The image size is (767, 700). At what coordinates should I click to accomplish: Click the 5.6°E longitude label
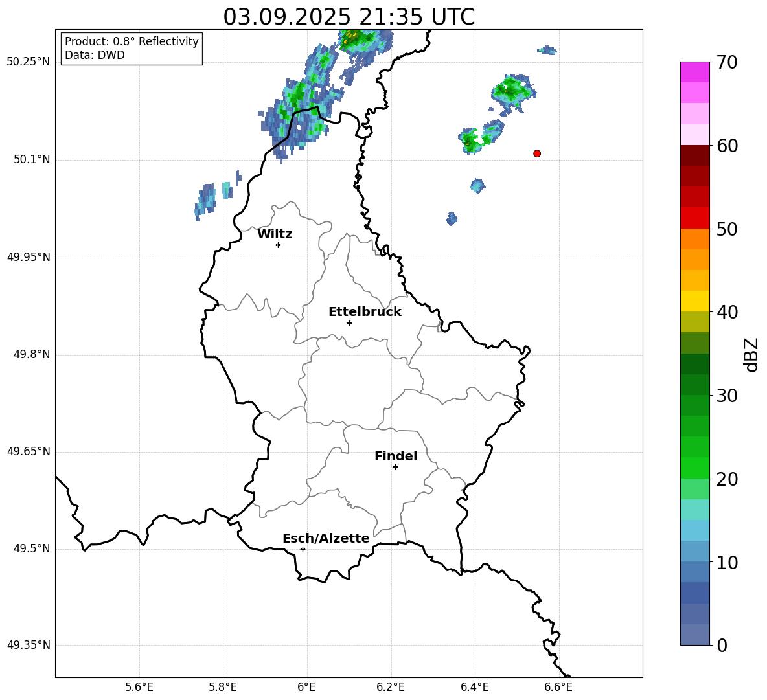coord(139,687)
